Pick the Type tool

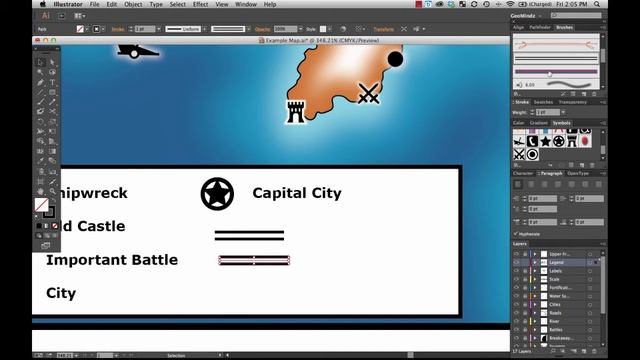pos(52,82)
